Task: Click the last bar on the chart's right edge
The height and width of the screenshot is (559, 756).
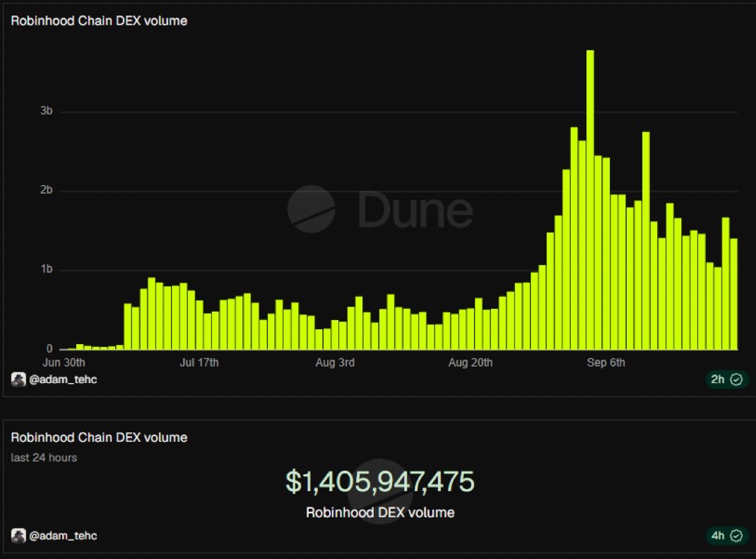Action: point(734,294)
